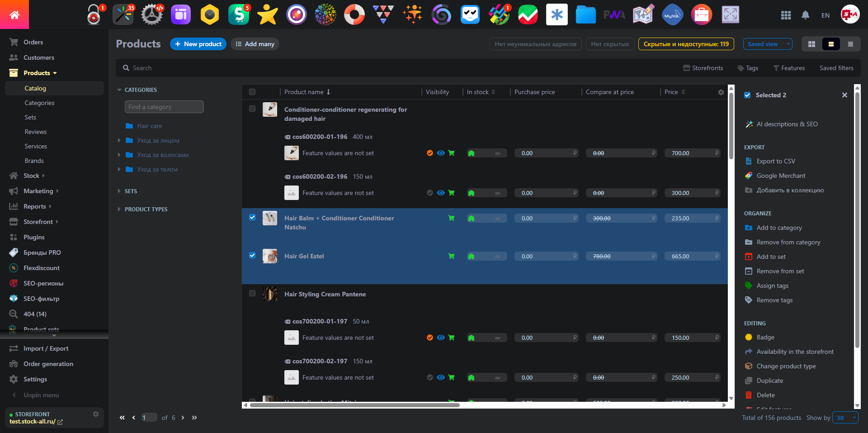Toggle visibility eye on cos600200-01-196 row
Image resolution: width=868 pixels, height=433 pixels.
click(x=440, y=153)
